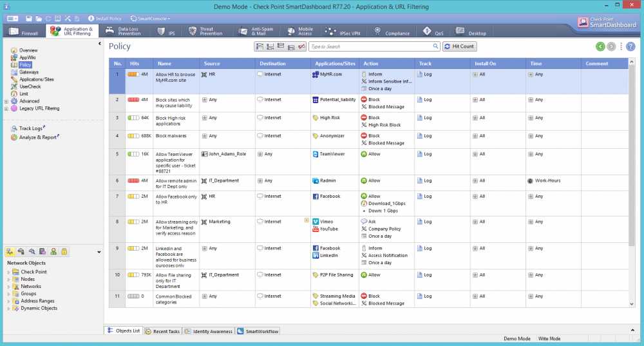Image resolution: width=644 pixels, height=346 pixels.
Task: Click the Open folder icon in top toolbar
Action: coord(39,19)
